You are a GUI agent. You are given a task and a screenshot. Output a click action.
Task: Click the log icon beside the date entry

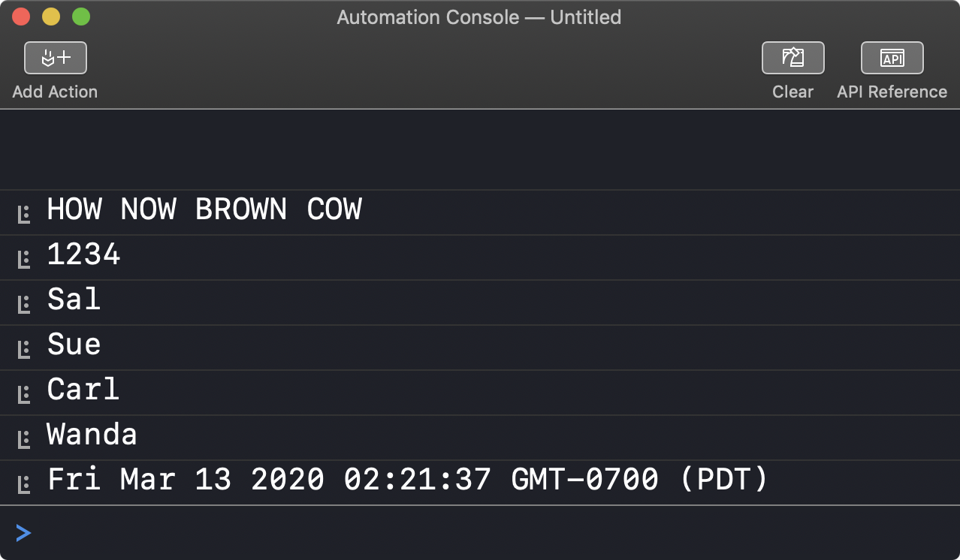coord(24,485)
